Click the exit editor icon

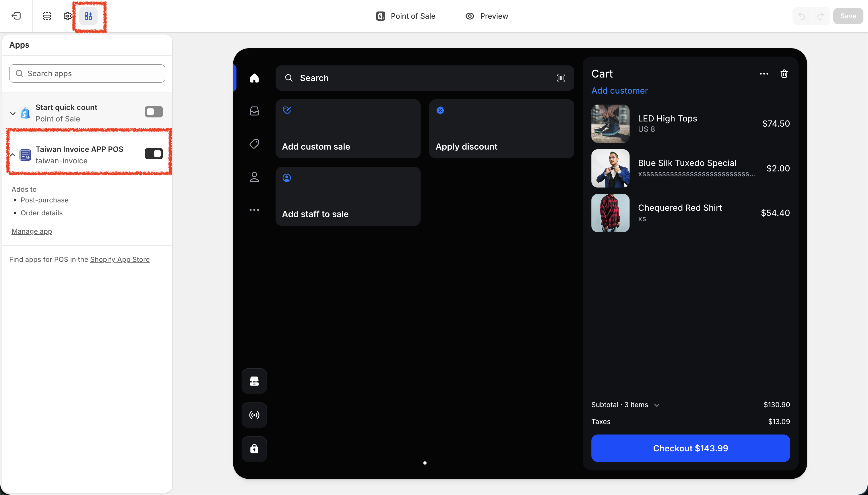16,16
